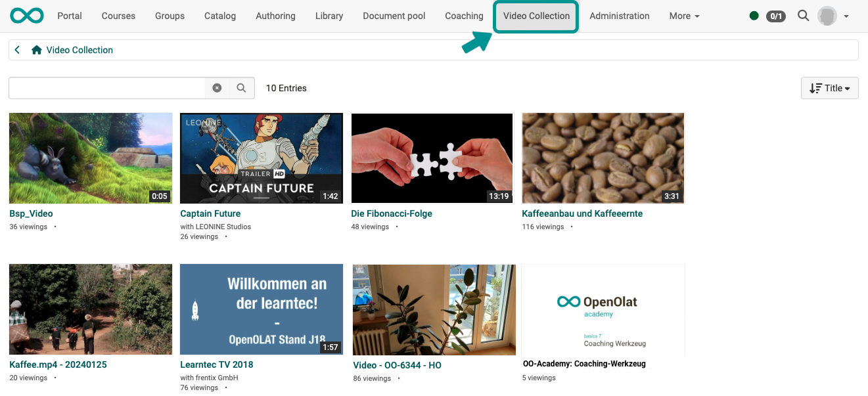The image size is (868, 396).
Task: Click the green online status indicator
Action: click(x=754, y=16)
